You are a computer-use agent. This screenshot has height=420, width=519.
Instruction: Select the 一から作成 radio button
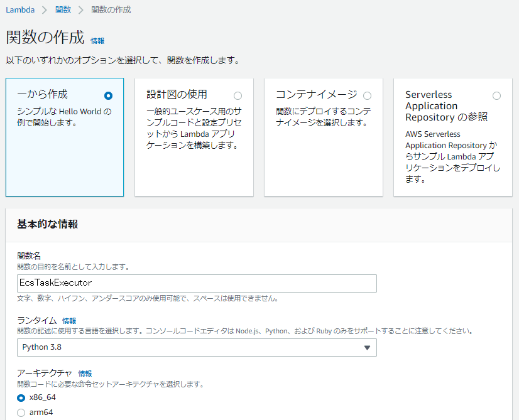click(107, 95)
